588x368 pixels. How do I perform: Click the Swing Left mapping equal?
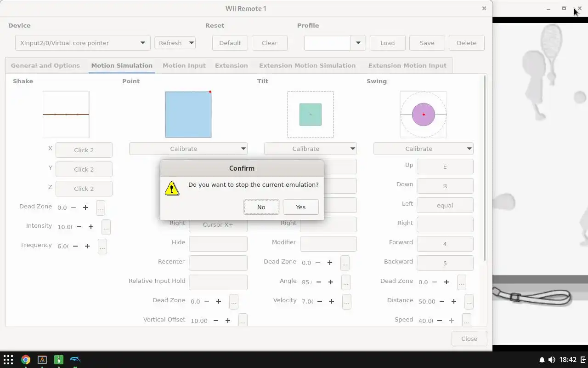[445, 205]
